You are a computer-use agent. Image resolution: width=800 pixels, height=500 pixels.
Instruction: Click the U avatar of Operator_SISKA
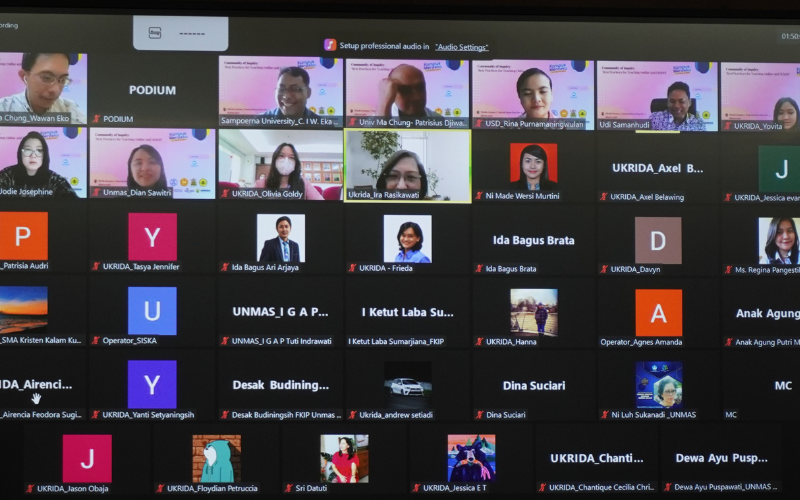coord(152,311)
